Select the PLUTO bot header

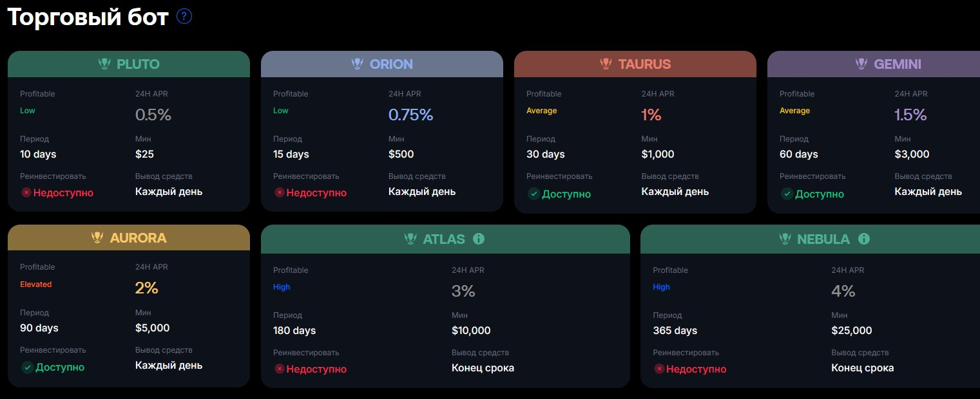coord(137,64)
